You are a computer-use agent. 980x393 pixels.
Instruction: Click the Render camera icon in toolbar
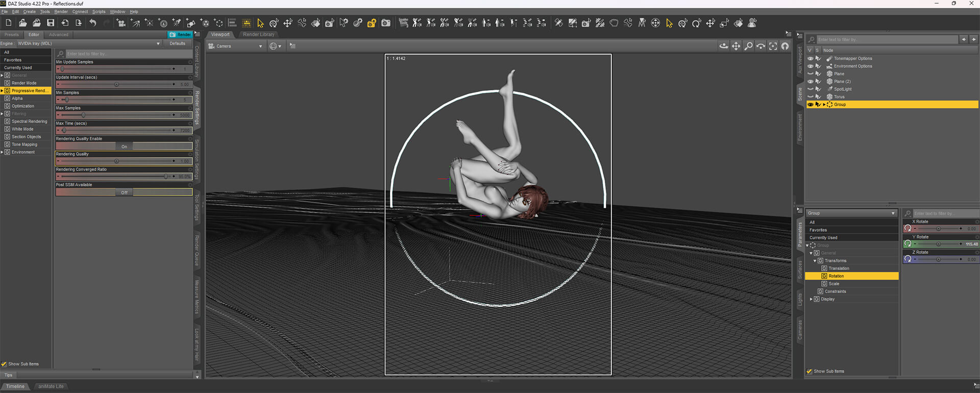pos(386,23)
